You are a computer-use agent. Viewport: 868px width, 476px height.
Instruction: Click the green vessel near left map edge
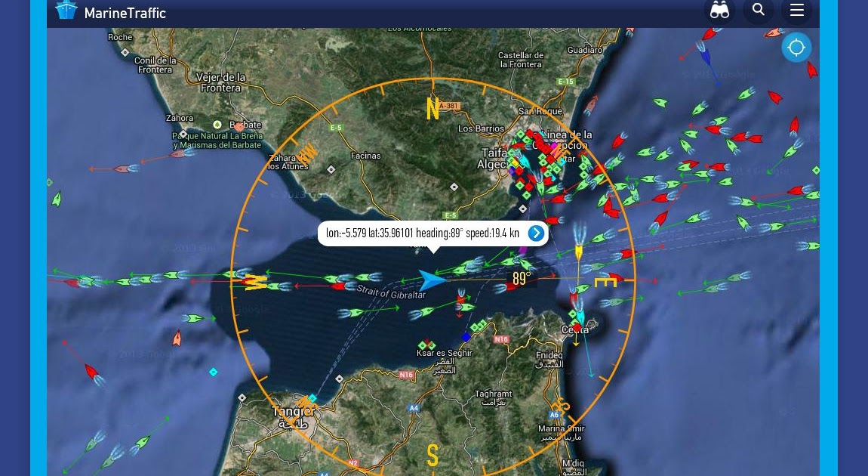tap(57, 199)
